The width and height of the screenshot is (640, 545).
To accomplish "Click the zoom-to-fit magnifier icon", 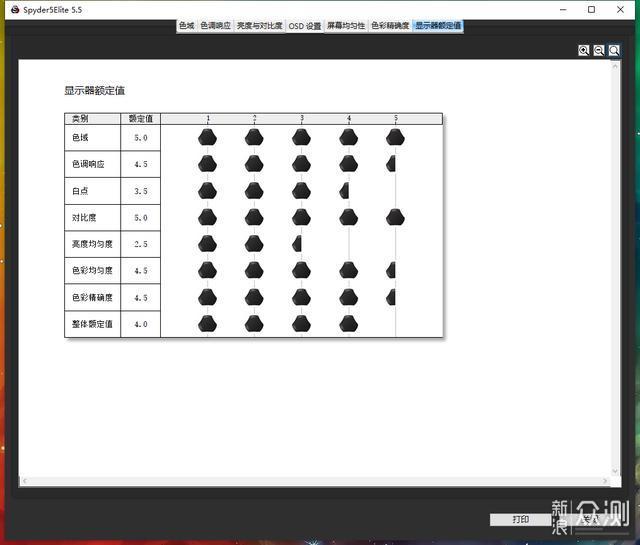I will (614, 50).
